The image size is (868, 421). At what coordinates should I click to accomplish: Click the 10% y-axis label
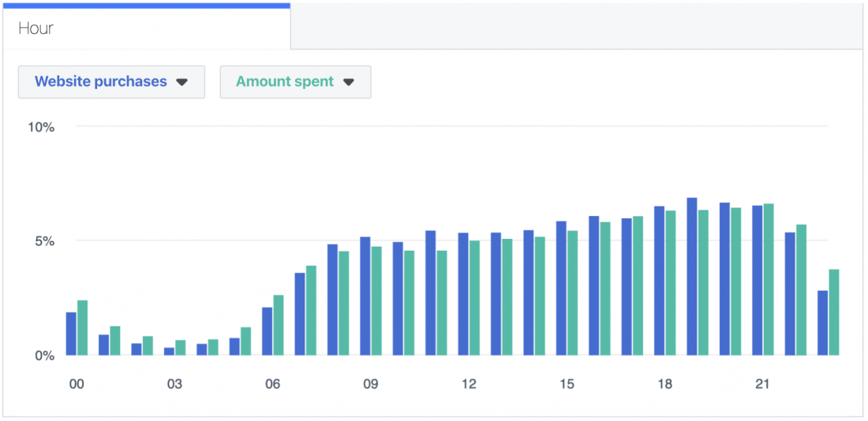point(42,127)
